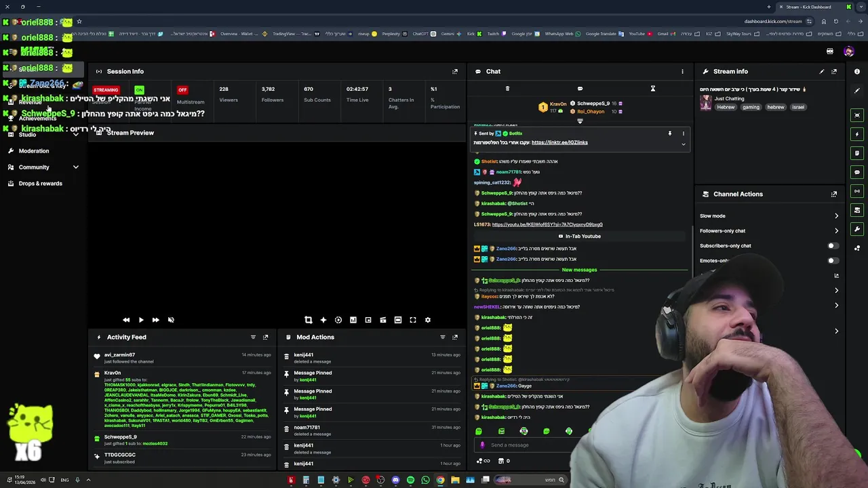Click the circular play clip icon in preview toolbar
868x488 pixels.
click(338, 320)
